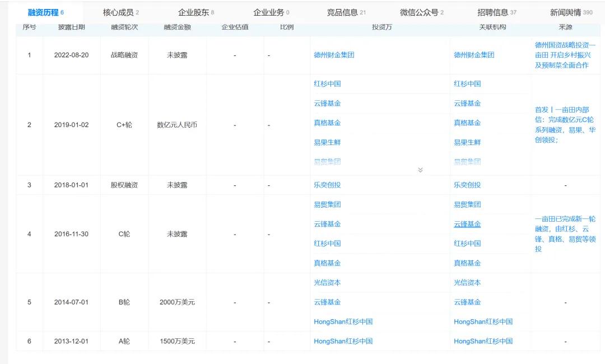Select the date cell 2022-08-20
This screenshot has width=605, height=364.
click(x=71, y=55)
